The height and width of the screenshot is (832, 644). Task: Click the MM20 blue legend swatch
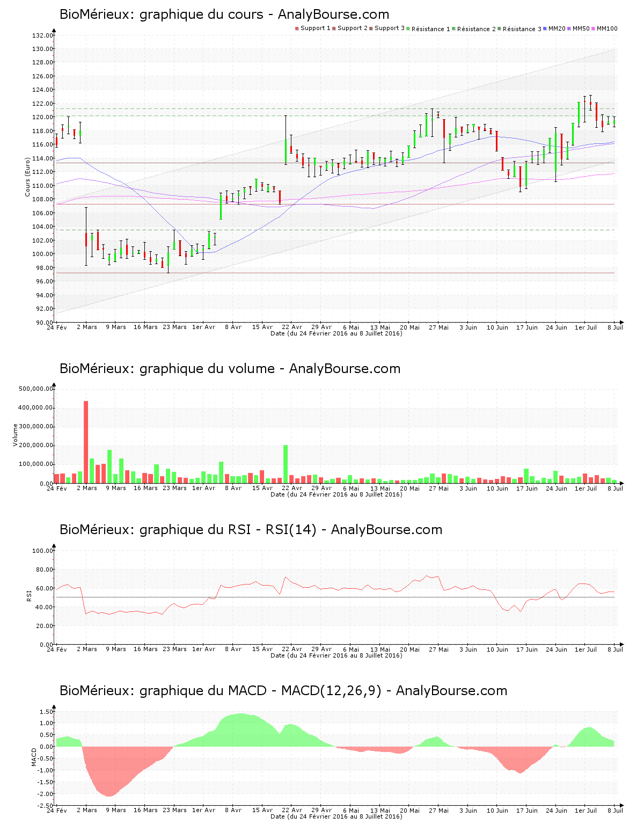545,28
